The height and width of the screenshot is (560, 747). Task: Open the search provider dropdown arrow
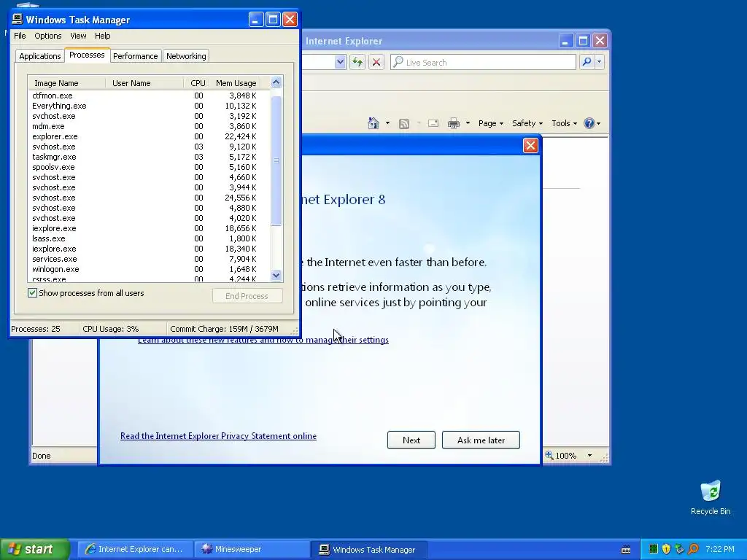coord(600,62)
